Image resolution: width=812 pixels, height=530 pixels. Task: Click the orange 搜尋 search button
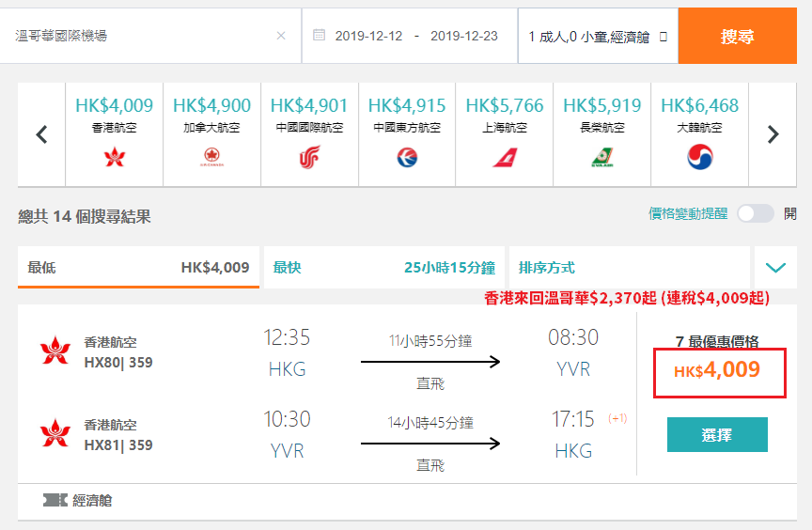738,36
